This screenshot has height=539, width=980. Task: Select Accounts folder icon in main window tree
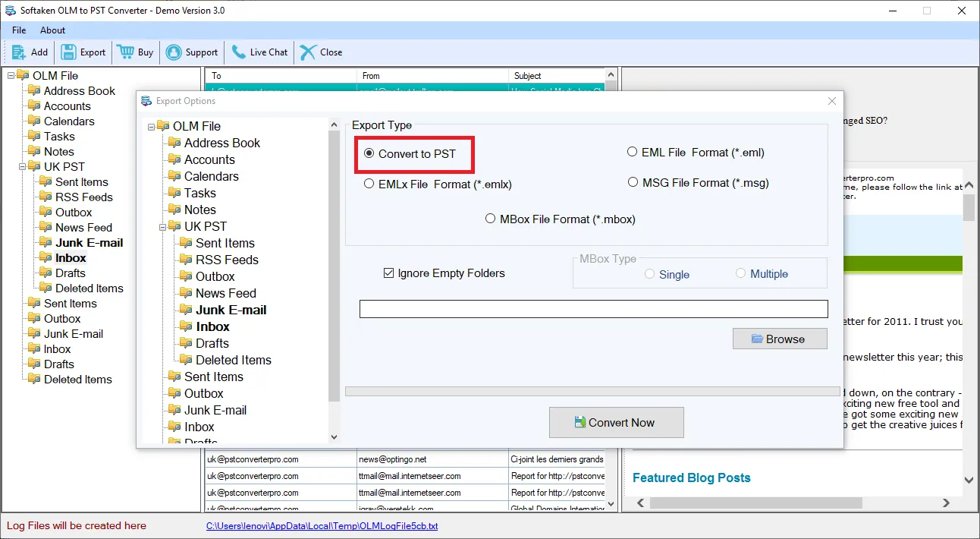click(34, 106)
